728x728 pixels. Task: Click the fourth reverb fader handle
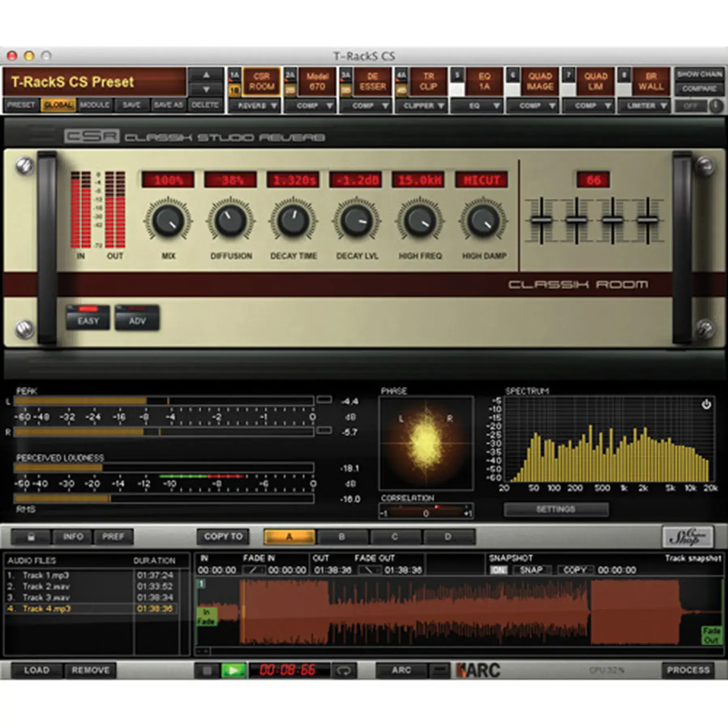[648, 220]
